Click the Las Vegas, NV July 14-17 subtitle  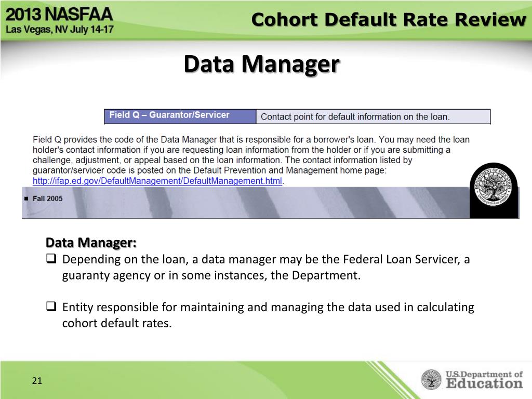point(60,30)
